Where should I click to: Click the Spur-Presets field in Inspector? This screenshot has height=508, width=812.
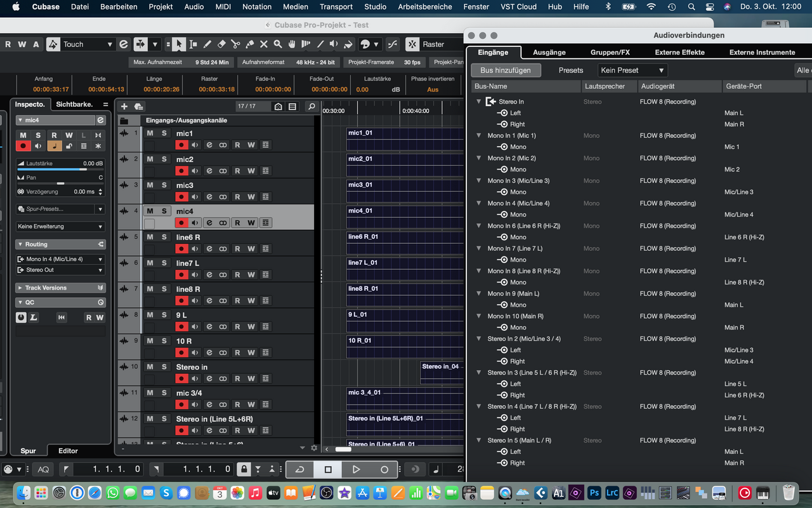[56, 209]
